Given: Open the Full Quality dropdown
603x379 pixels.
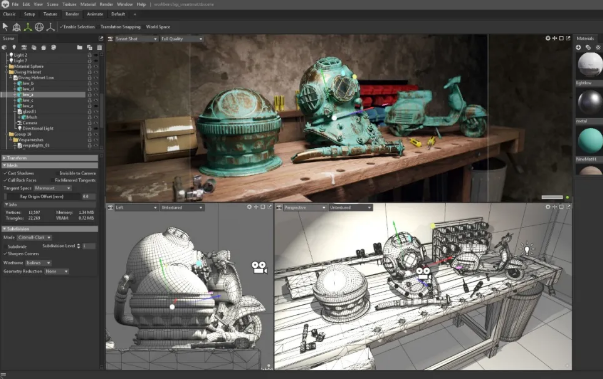Looking at the screenshot, I should [x=182, y=39].
